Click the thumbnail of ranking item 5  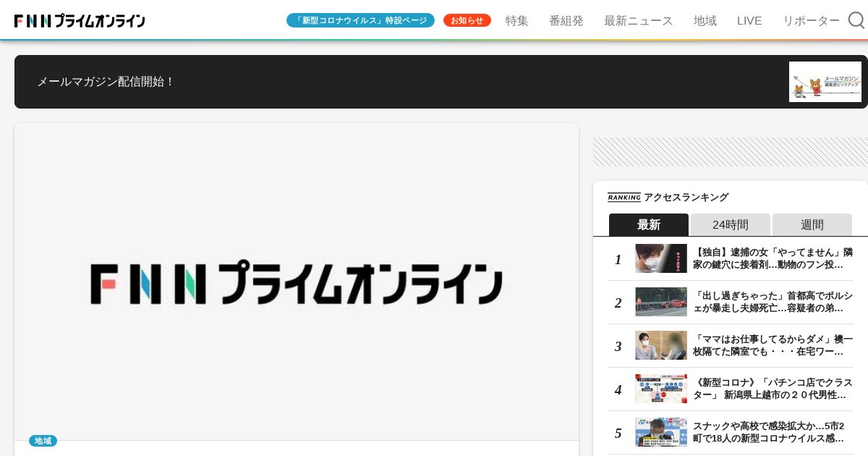pos(661,432)
